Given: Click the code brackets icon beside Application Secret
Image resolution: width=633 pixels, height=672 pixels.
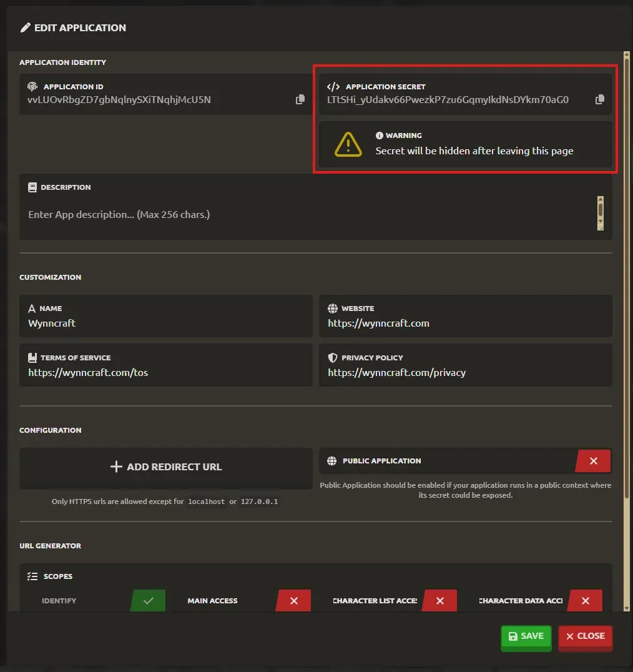Looking at the screenshot, I should pos(333,87).
